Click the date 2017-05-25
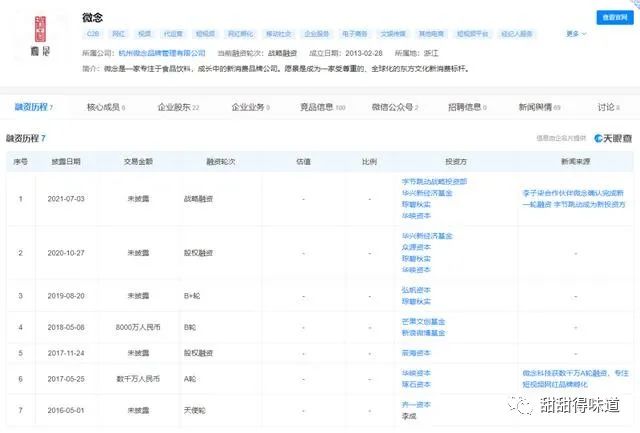 tap(66, 379)
